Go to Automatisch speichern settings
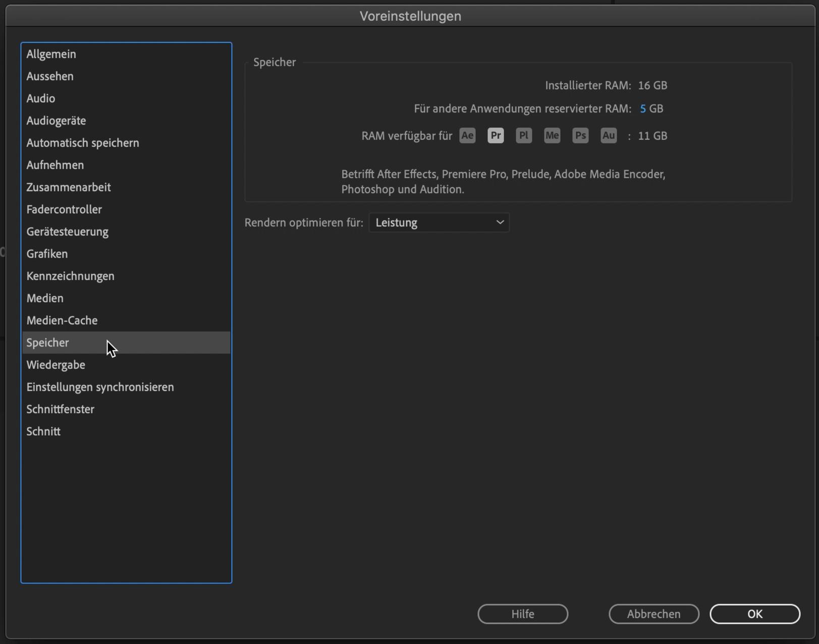Image resolution: width=819 pixels, height=644 pixels. point(83,143)
